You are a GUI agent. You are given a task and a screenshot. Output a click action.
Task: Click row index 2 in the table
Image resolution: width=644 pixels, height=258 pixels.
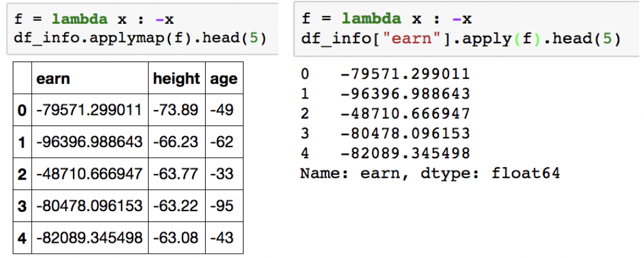(x=22, y=174)
